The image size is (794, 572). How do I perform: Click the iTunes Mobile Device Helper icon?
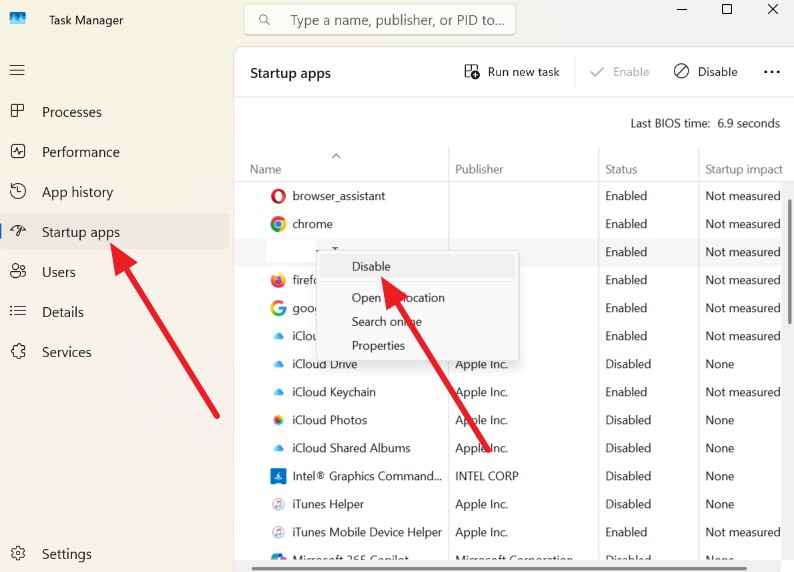click(x=278, y=532)
